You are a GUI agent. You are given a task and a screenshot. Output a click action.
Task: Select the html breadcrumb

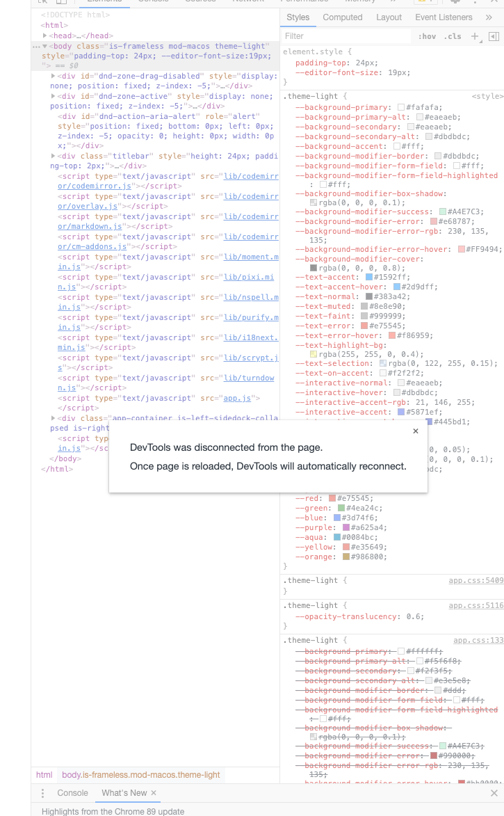click(44, 775)
